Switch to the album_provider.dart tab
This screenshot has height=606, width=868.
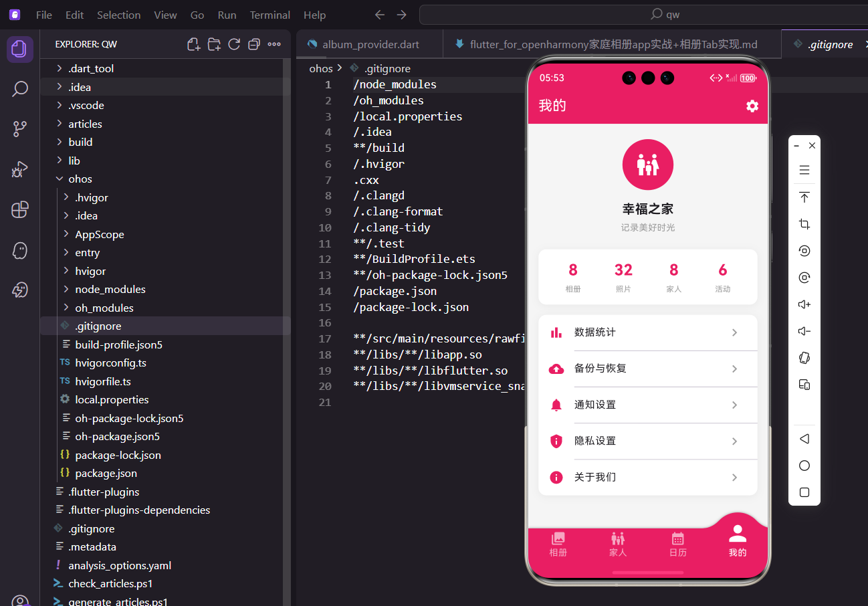[370, 43]
